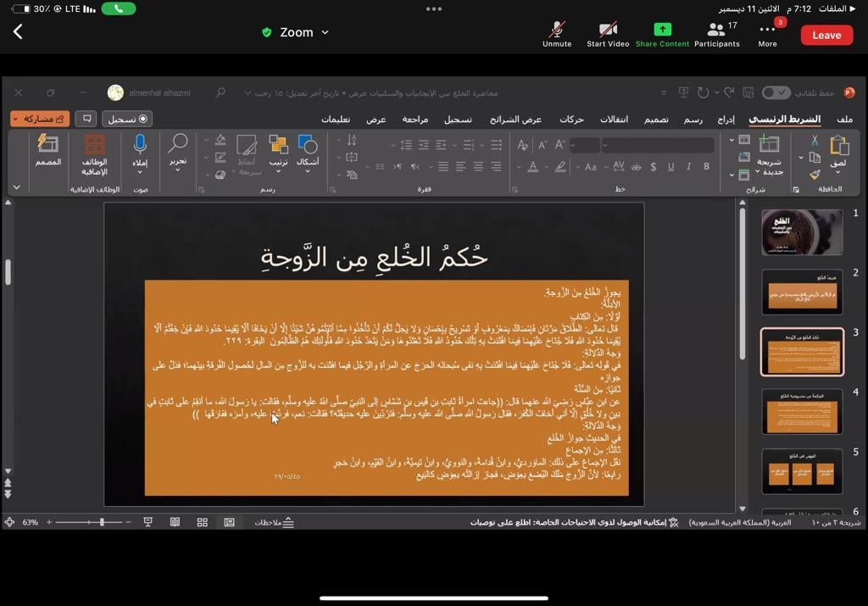Click the Shapes icon in ribbon
868x606 pixels.
pyautogui.click(x=308, y=145)
